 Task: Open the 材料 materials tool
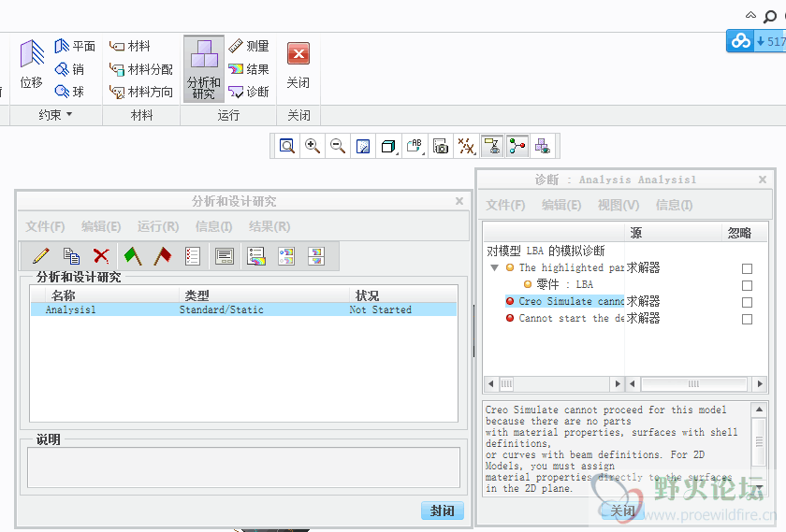[x=129, y=46]
